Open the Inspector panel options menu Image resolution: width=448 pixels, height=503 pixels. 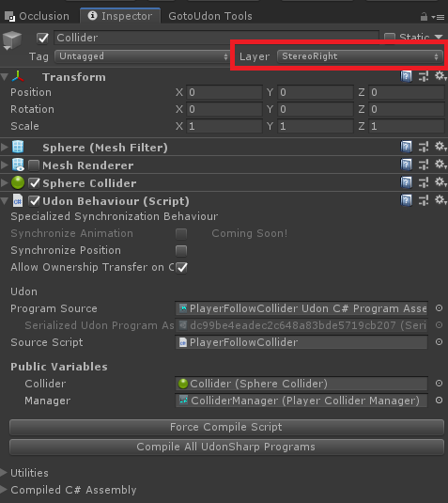438,17
